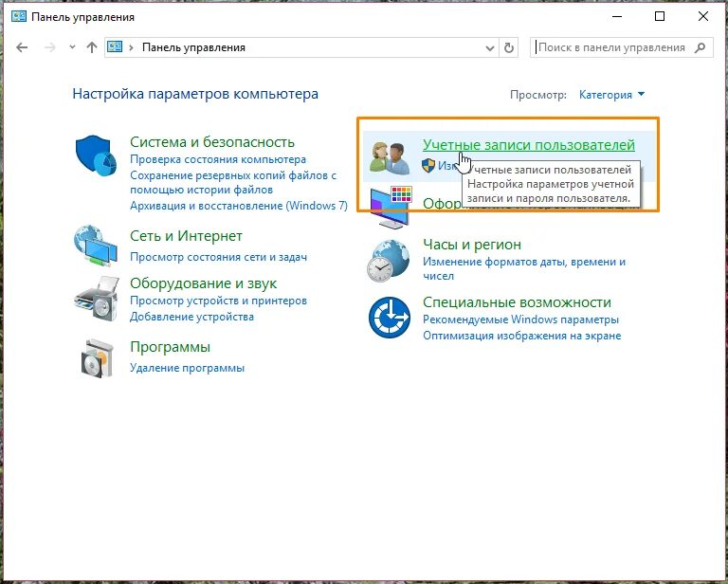Open the Network and Internet globe icon

(96, 246)
